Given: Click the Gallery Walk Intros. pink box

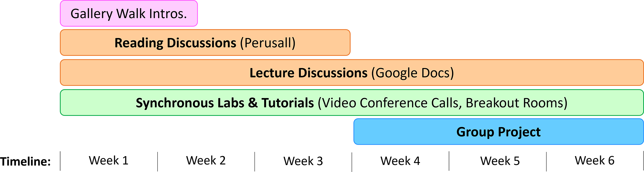Looking at the screenshot, I should point(129,14).
